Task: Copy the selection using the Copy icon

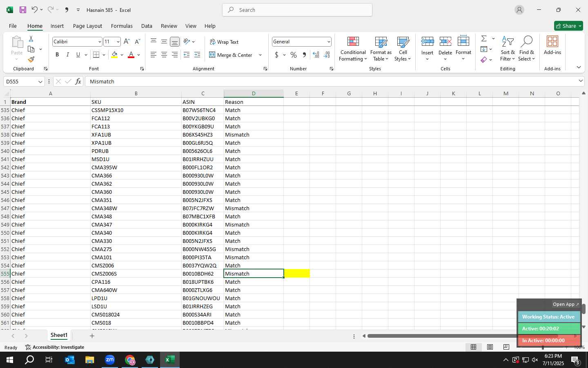Action: point(31,49)
